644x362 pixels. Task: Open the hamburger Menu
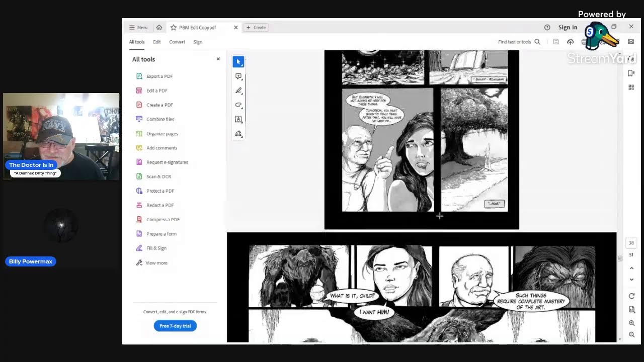(138, 28)
